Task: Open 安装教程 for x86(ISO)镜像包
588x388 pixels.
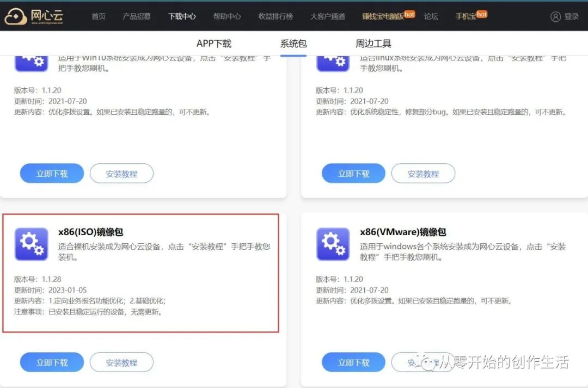Action: click(x=121, y=362)
